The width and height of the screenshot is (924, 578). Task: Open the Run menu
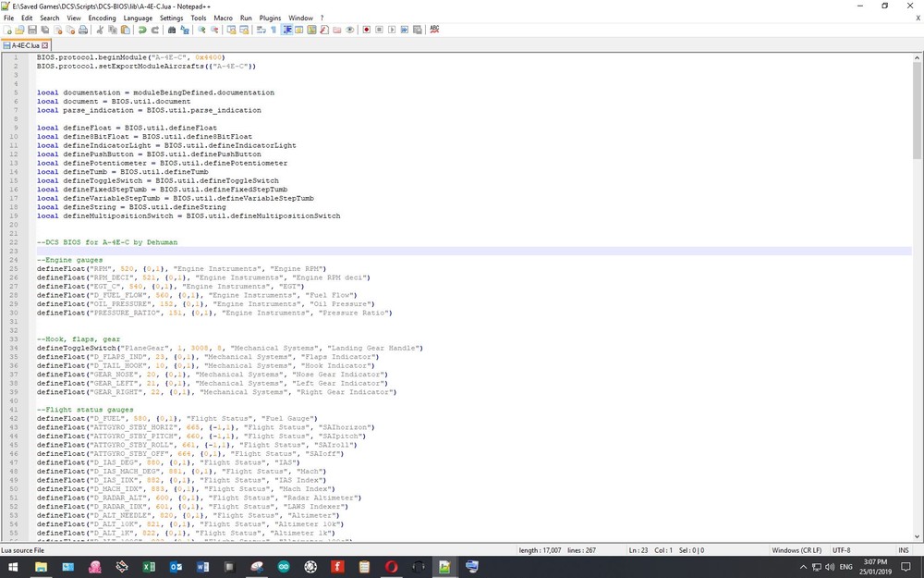[x=246, y=18]
